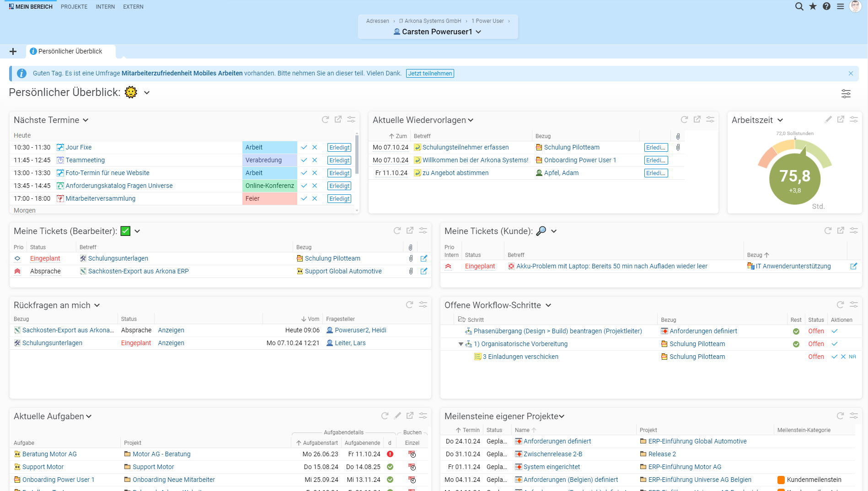This screenshot has width=868, height=491.
Task: Confirm the Jour Fixe appointment with checkmark
Action: point(304,147)
